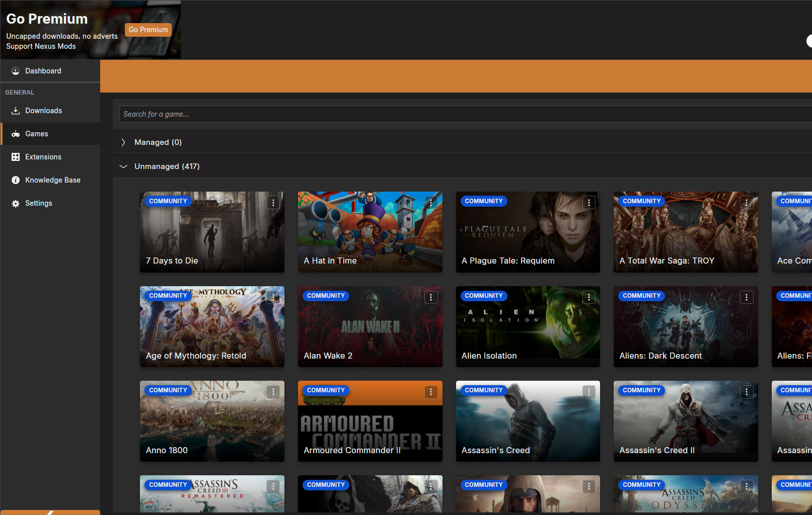Open the Age of Mythology: Retold options menu

(x=273, y=297)
